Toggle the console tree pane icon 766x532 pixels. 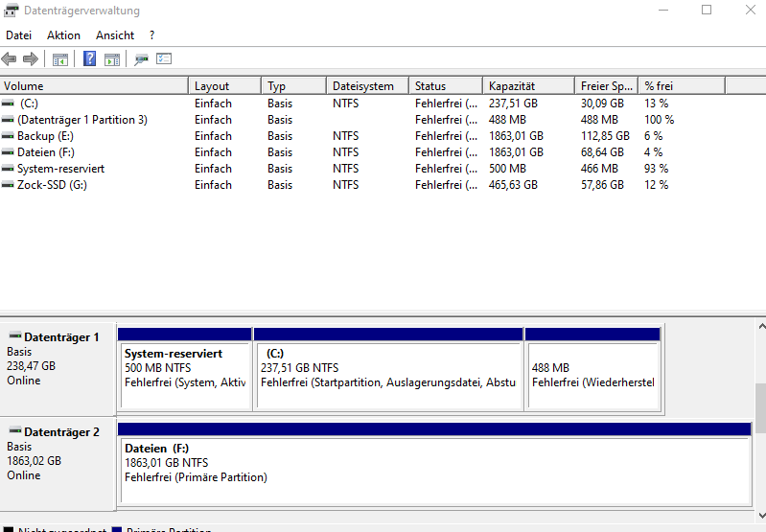point(60,59)
